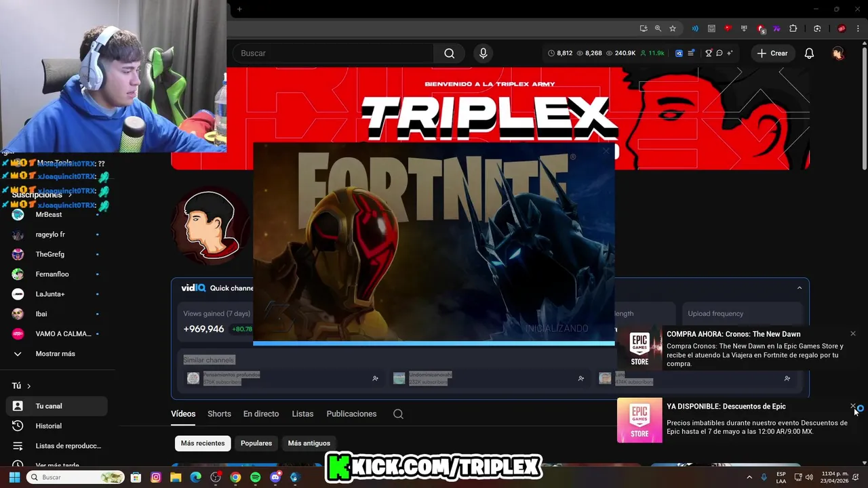
Task: Follow Undominicanoxahi similar channel icon
Action: [x=580, y=378]
